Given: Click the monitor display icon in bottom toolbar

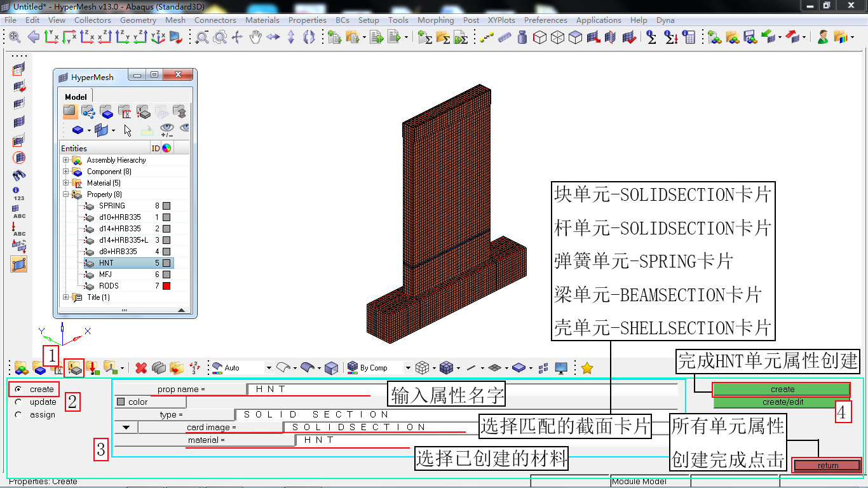Looking at the screenshot, I should point(561,367).
